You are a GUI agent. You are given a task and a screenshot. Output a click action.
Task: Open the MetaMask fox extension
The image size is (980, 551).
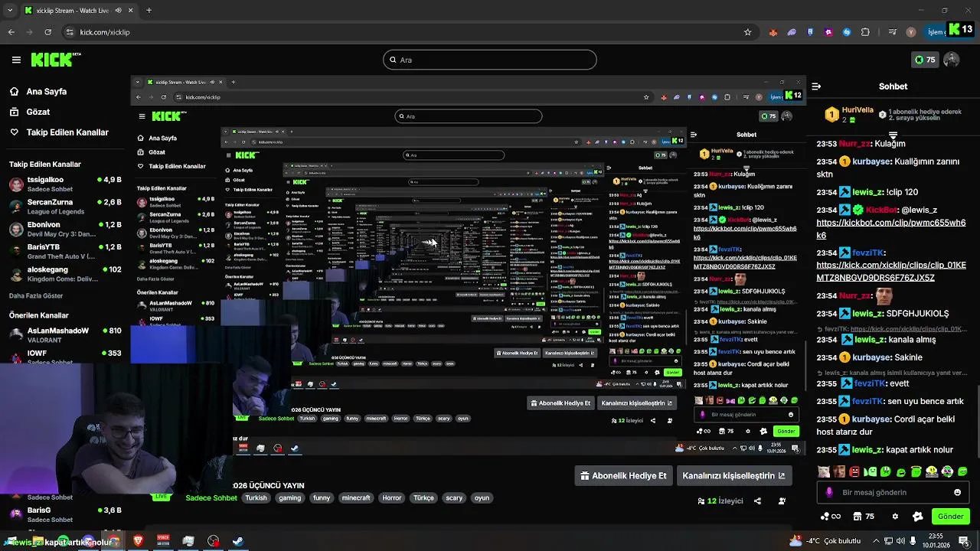tap(773, 32)
